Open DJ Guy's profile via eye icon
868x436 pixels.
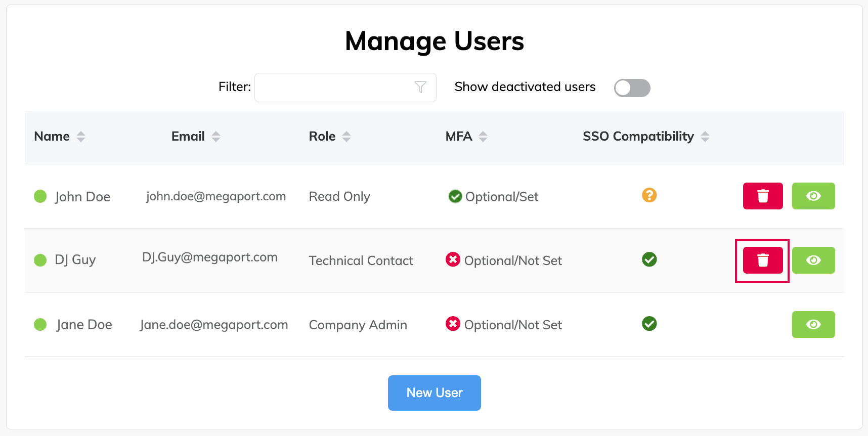[x=813, y=260]
